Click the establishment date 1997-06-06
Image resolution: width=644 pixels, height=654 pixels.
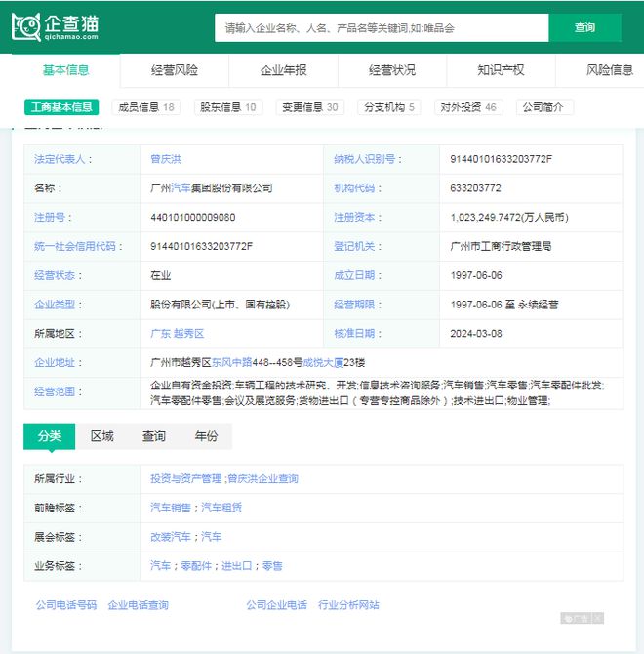476,275
